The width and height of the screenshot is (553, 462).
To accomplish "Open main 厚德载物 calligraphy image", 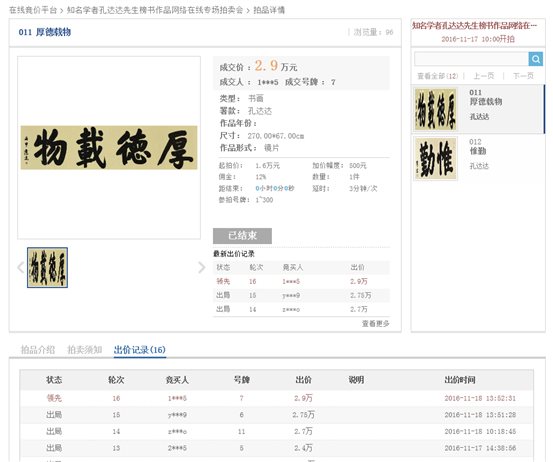I will pos(109,147).
